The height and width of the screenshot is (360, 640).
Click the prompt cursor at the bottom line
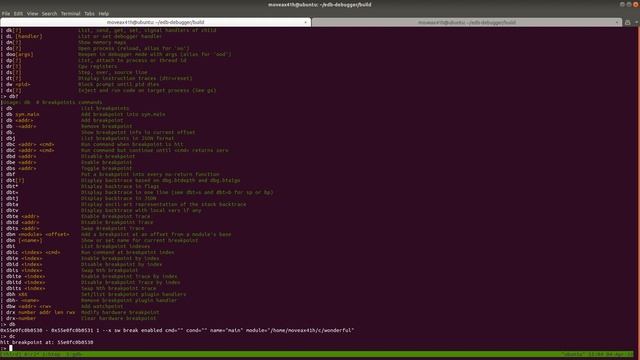[x=11, y=348]
